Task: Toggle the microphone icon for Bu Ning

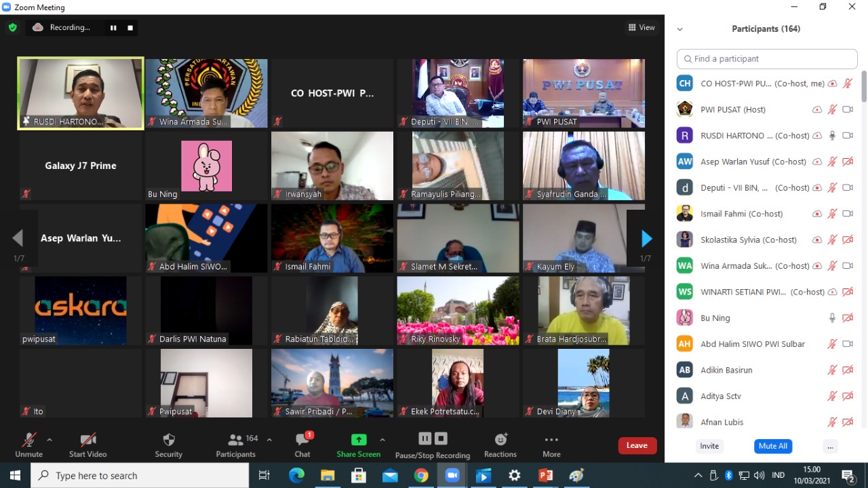Action: [832, 318]
